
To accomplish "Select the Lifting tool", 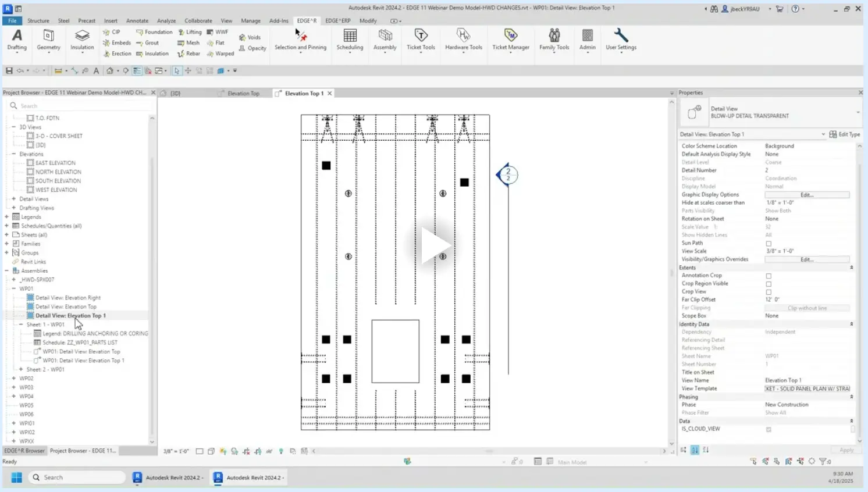I will pos(190,32).
